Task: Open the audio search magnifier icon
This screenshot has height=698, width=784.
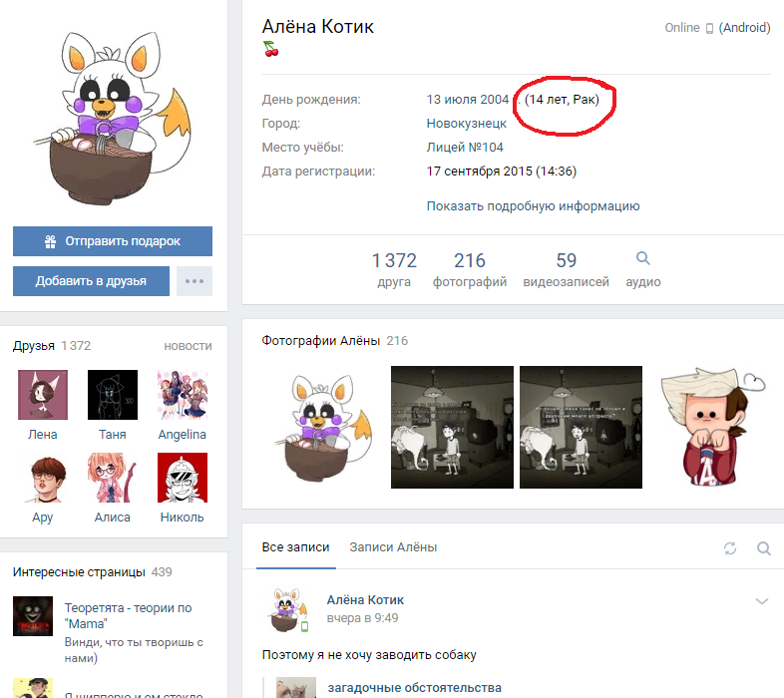Action: [643, 258]
